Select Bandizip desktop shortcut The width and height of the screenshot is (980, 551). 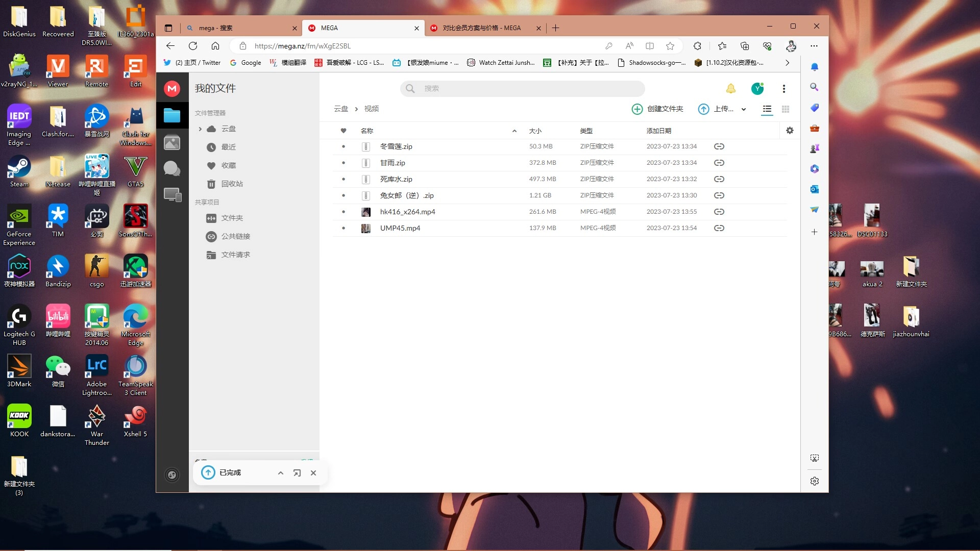click(58, 271)
